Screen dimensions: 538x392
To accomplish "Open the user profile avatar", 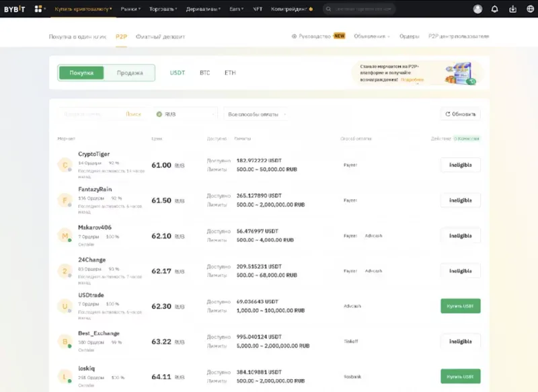I will pyautogui.click(x=477, y=9).
